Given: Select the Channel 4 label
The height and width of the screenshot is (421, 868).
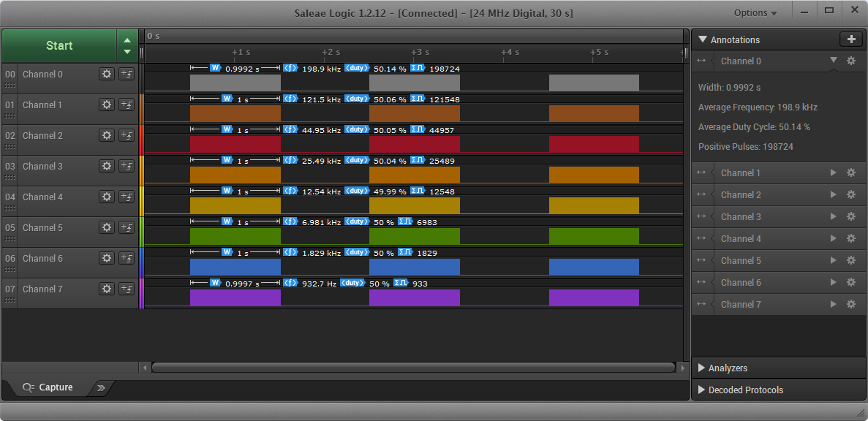Looking at the screenshot, I should [42, 197].
